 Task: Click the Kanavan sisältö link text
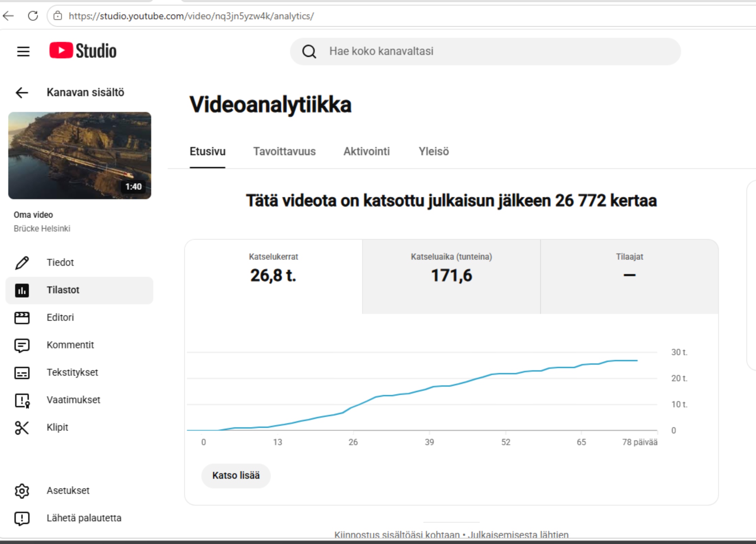(x=86, y=92)
